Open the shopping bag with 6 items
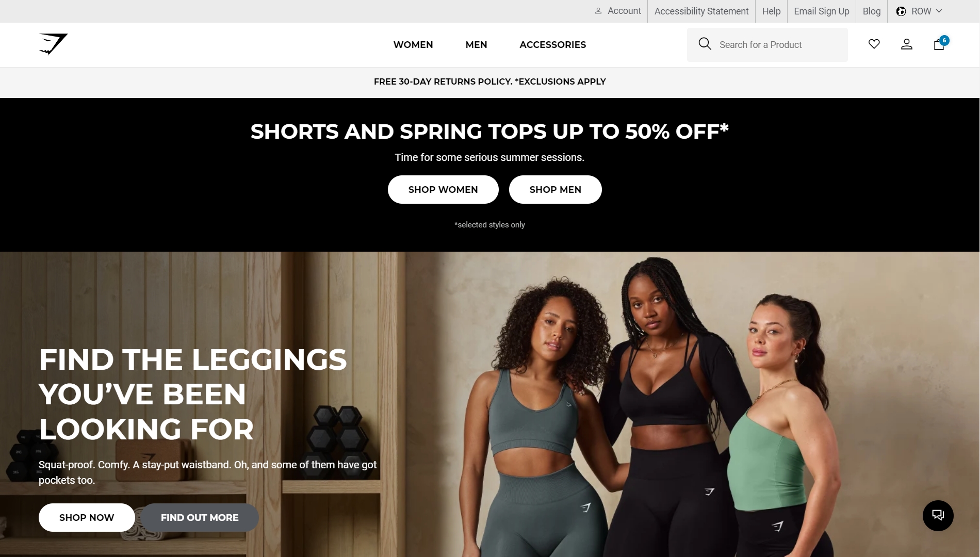This screenshot has height=557, width=980. tap(940, 44)
